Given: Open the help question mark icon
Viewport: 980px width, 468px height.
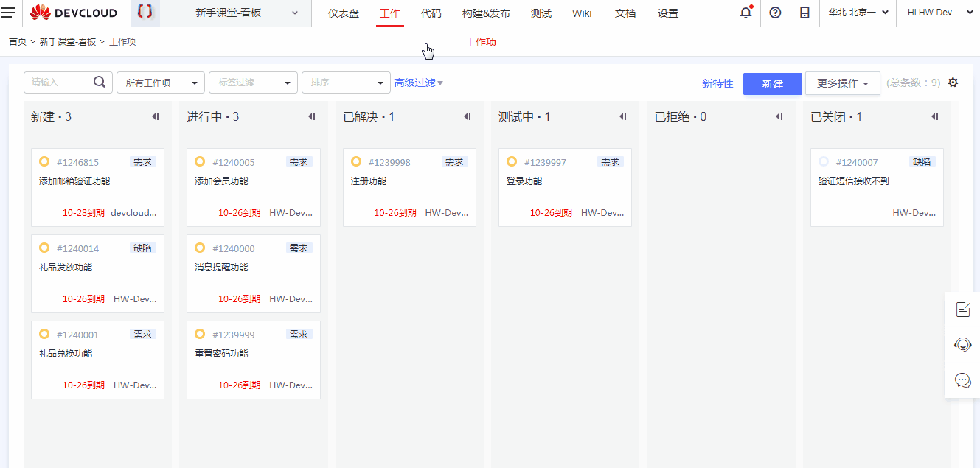Looking at the screenshot, I should point(774,13).
